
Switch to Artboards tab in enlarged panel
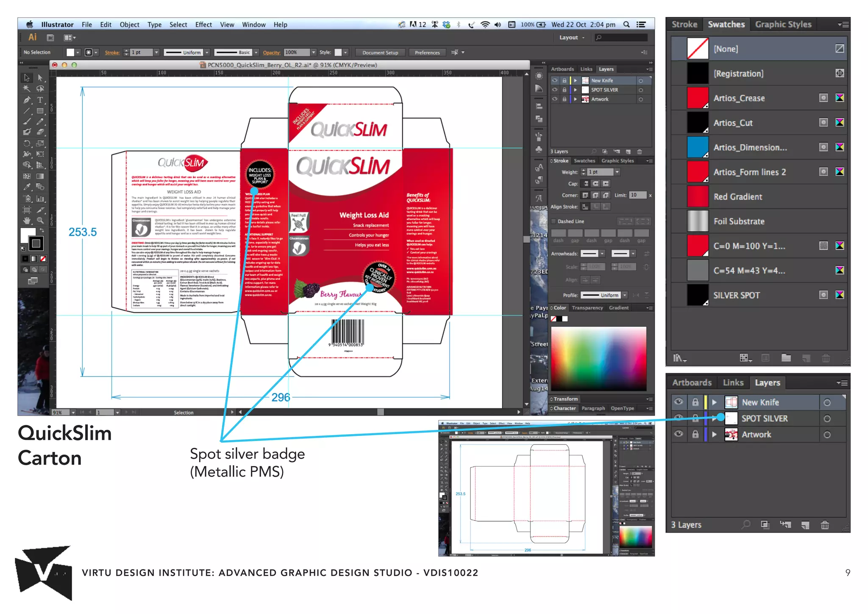tap(692, 382)
